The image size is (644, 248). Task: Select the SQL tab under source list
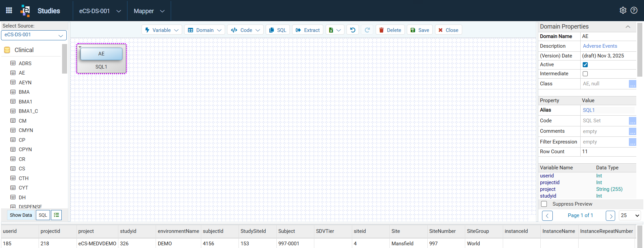[x=43, y=215]
